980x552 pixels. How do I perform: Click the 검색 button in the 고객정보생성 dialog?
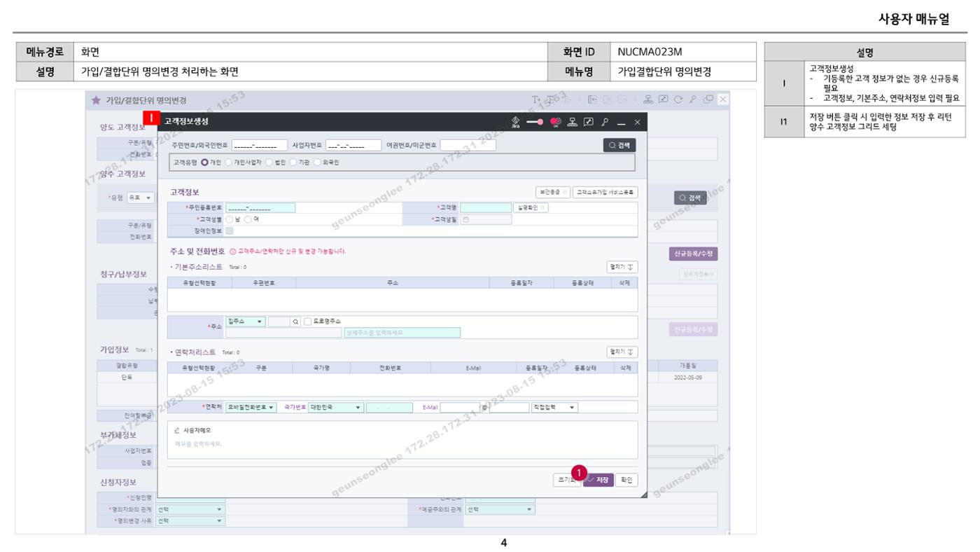(619, 146)
